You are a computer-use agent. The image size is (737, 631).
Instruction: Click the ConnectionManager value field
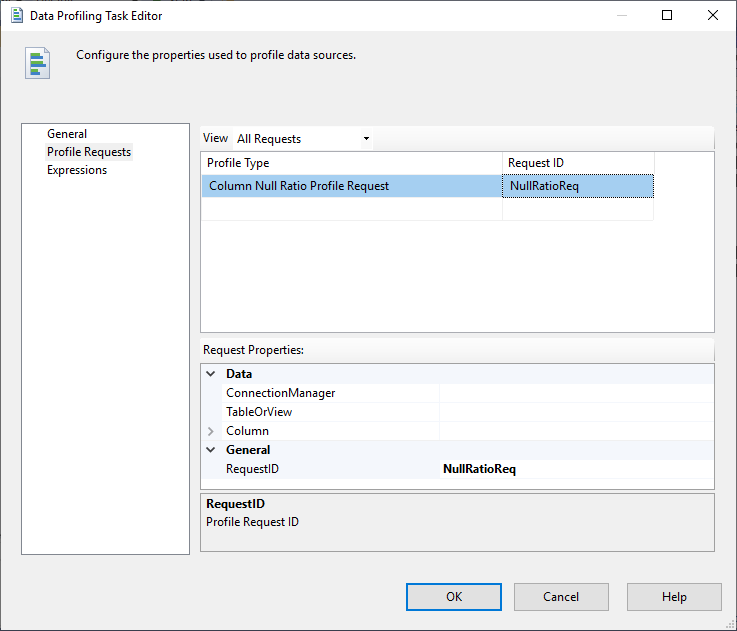coord(576,393)
